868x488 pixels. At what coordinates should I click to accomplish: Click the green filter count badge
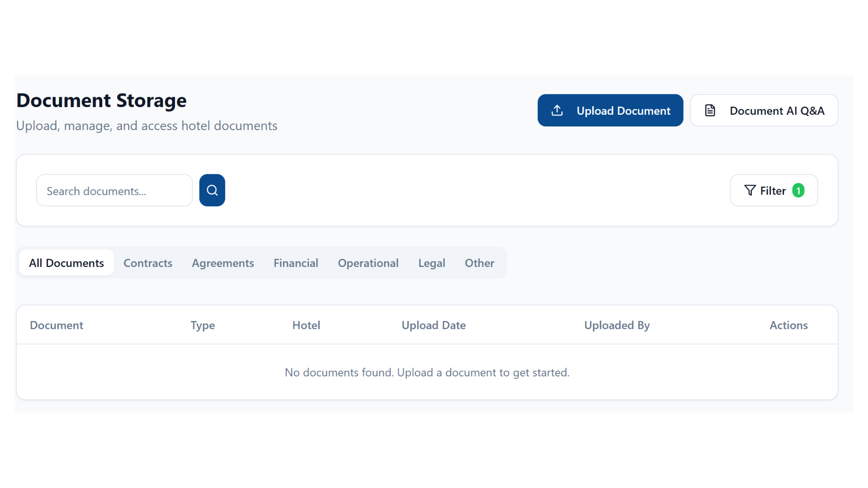[x=798, y=190]
